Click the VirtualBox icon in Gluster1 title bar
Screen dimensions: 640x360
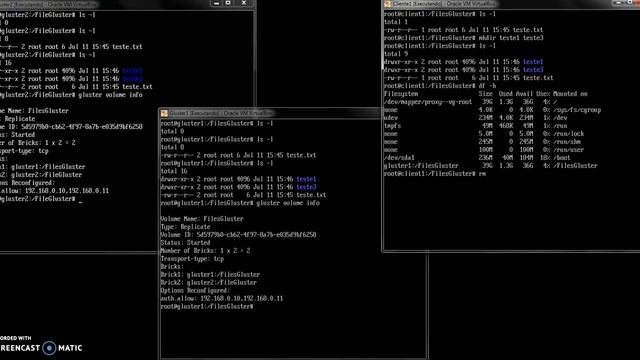[x=164, y=113]
